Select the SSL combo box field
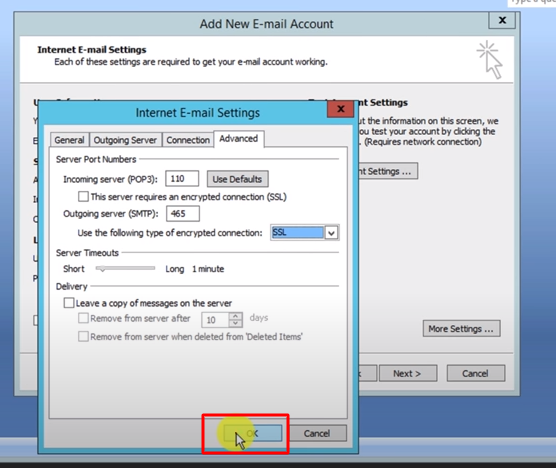Viewport: 556px width, 468px height. (298, 233)
